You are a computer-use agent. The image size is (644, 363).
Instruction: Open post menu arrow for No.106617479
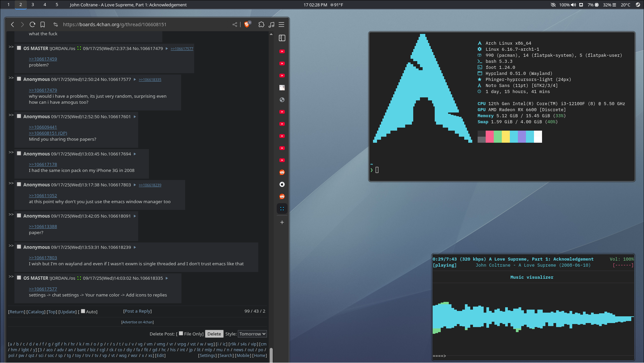[x=167, y=49]
